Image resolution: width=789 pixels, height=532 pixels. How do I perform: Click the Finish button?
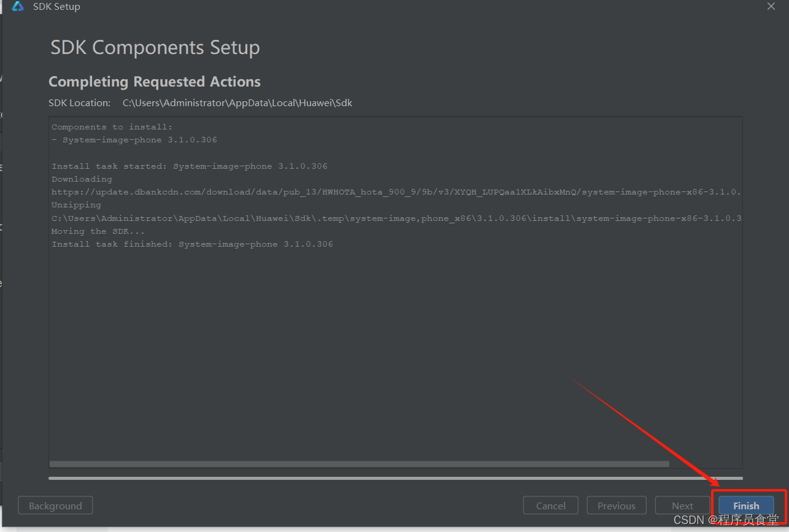click(x=746, y=506)
